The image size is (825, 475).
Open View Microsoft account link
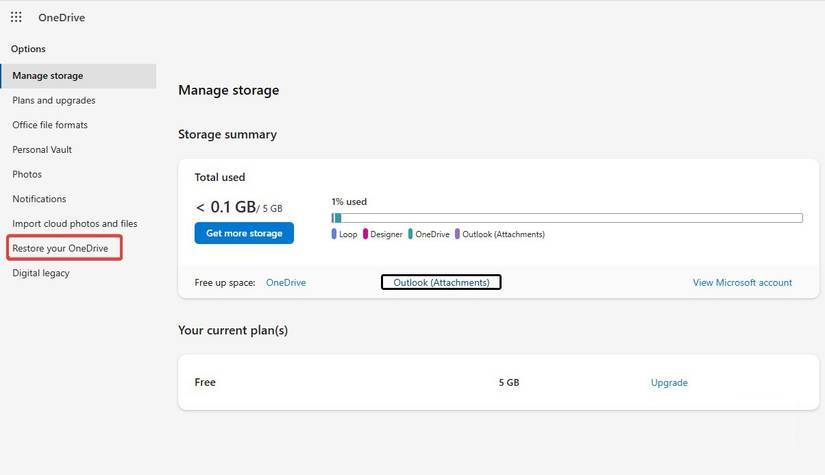point(742,282)
